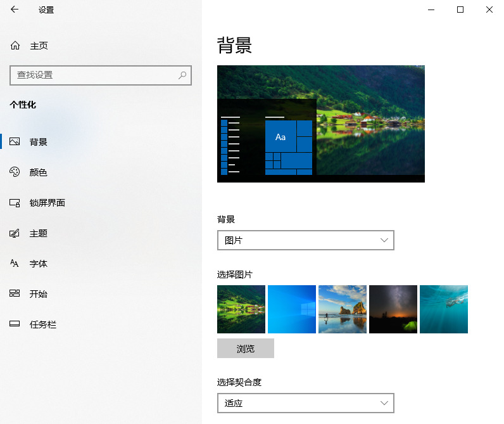Click the 开始 start tiles icon
The image size is (504, 424).
15,294
